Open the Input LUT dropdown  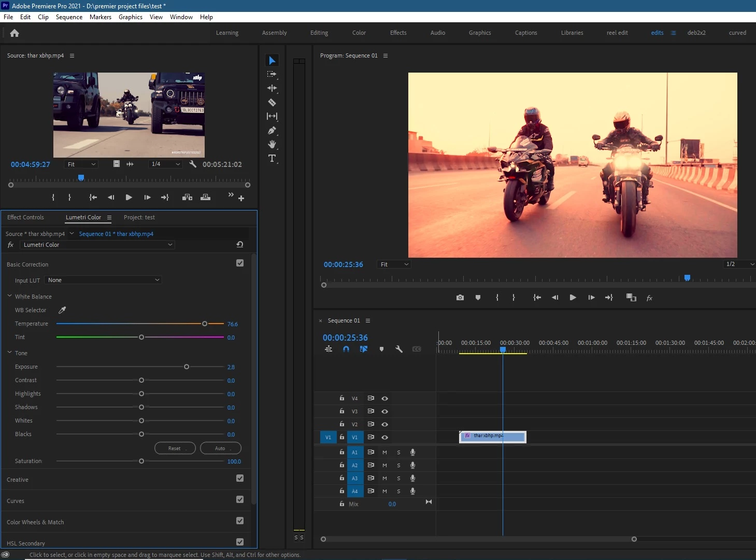104,280
